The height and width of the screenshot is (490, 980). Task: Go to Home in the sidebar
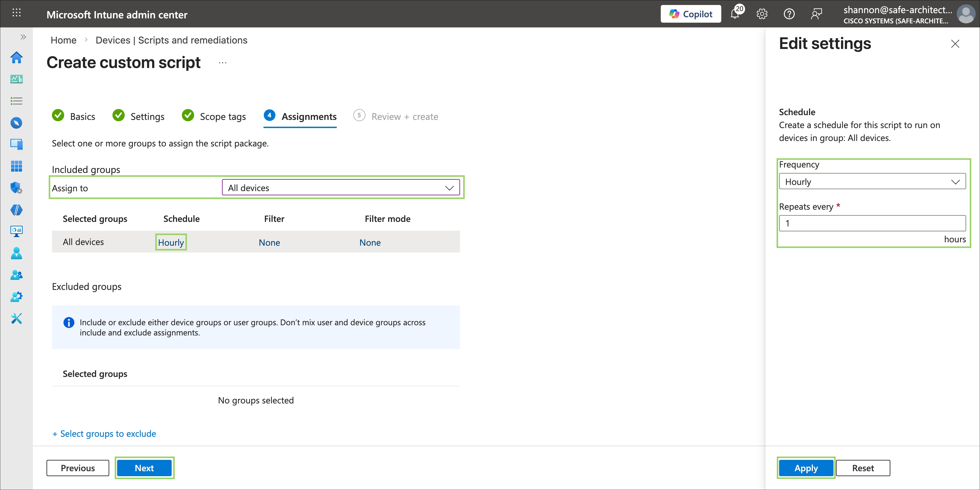click(16, 58)
